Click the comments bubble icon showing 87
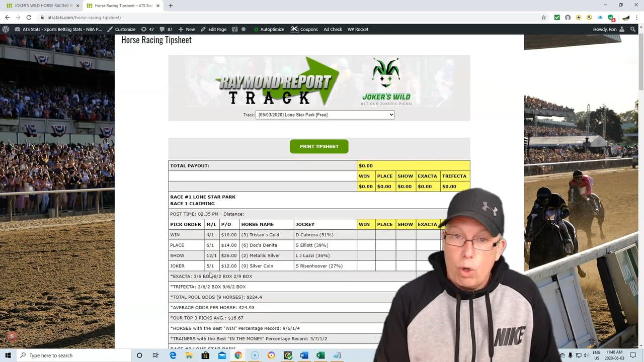Image resolution: width=644 pixels, height=362 pixels. [166, 29]
